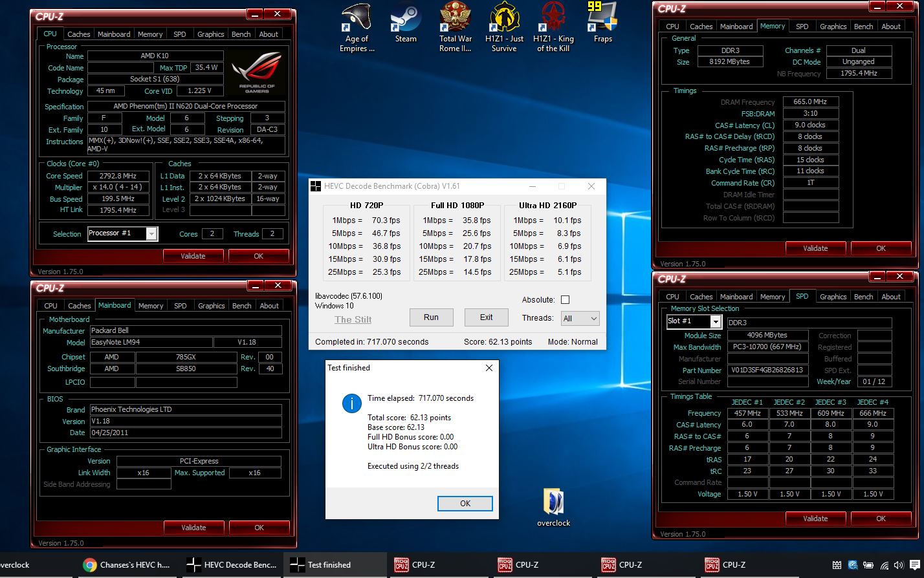This screenshot has height=578, width=924.
Task: Open the Processor #1 selection dropdown
Action: coord(122,233)
